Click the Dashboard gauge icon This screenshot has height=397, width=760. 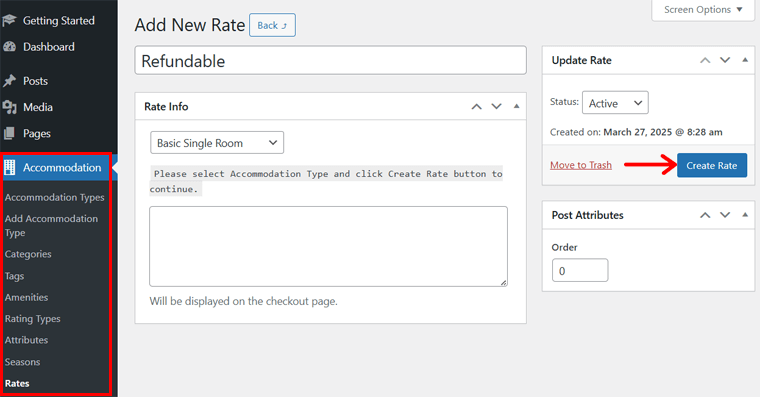pos(9,47)
